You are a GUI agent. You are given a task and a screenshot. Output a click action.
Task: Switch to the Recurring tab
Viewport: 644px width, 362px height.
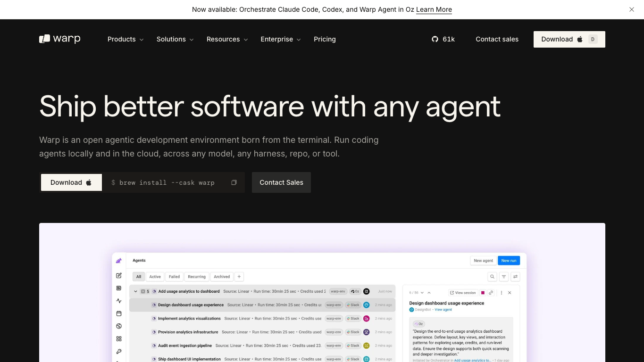pos(197,277)
